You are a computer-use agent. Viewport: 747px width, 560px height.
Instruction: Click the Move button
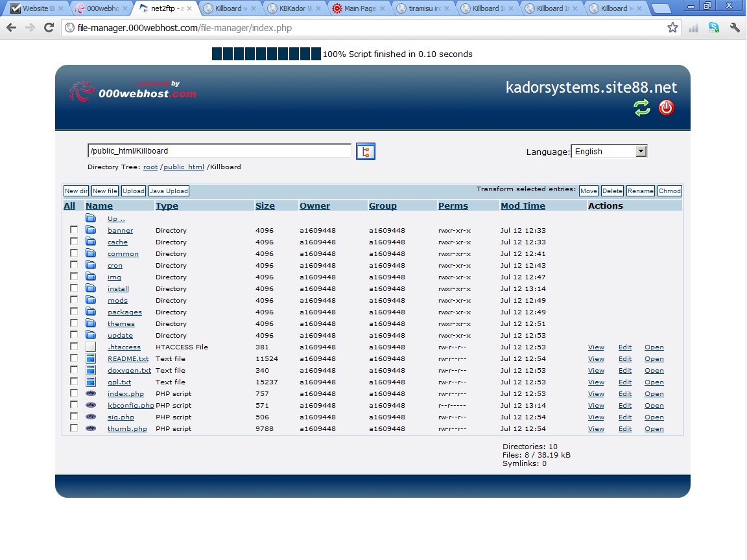click(x=588, y=191)
